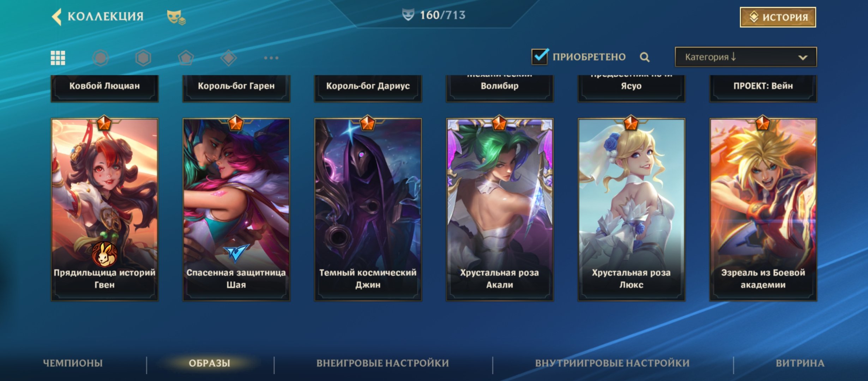The image size is (868, 381).
Task: Select the diamond gem rarity filter
Action: [x=229, y=58]
